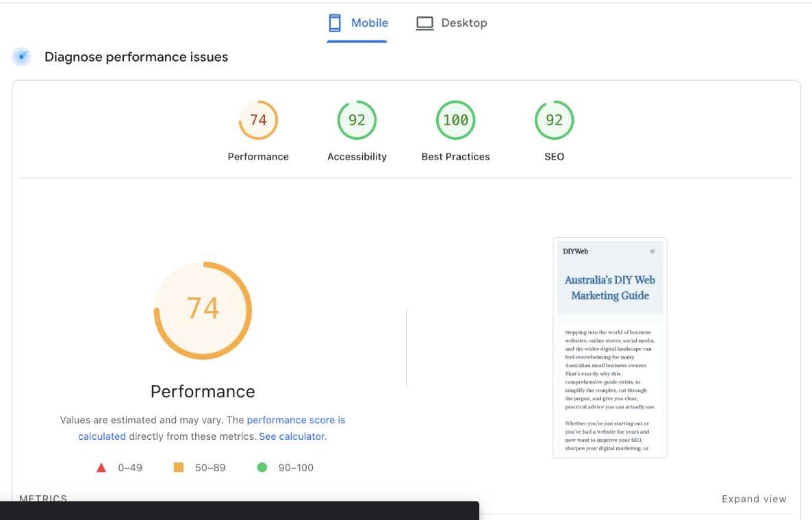Click the blue pulsing icon beside Diagnose heading

pyautogui.click(x=21, y=57)
